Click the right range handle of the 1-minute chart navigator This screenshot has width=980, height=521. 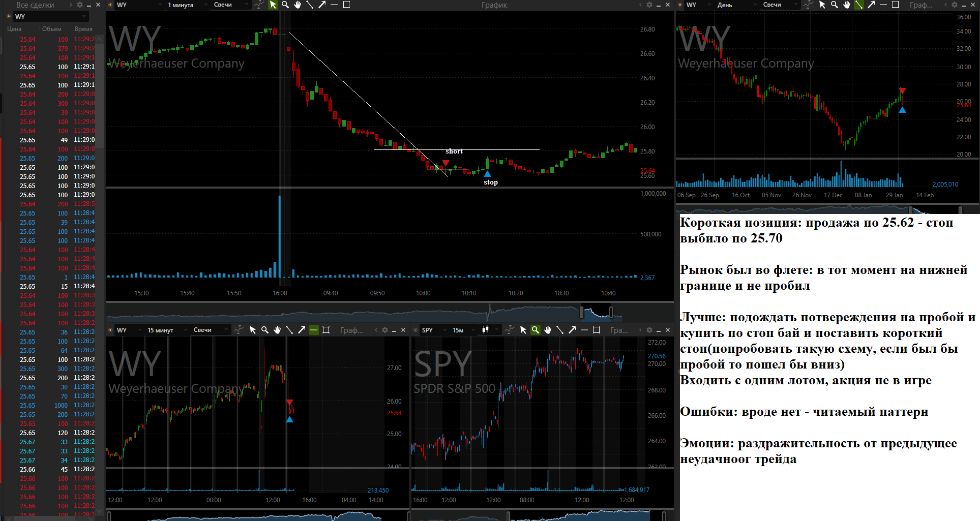(x=611, y=312)
